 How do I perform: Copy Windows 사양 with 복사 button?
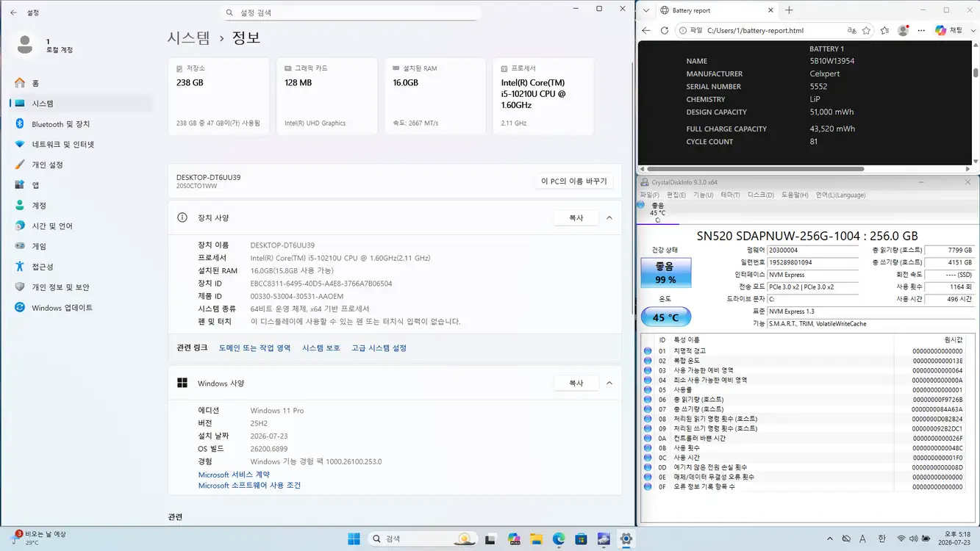click(x=576, y=383)
